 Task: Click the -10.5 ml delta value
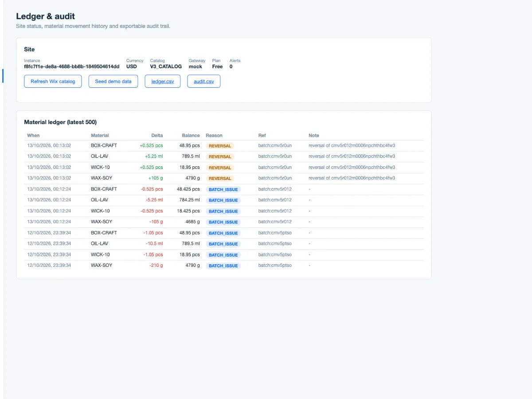point(154,243)
